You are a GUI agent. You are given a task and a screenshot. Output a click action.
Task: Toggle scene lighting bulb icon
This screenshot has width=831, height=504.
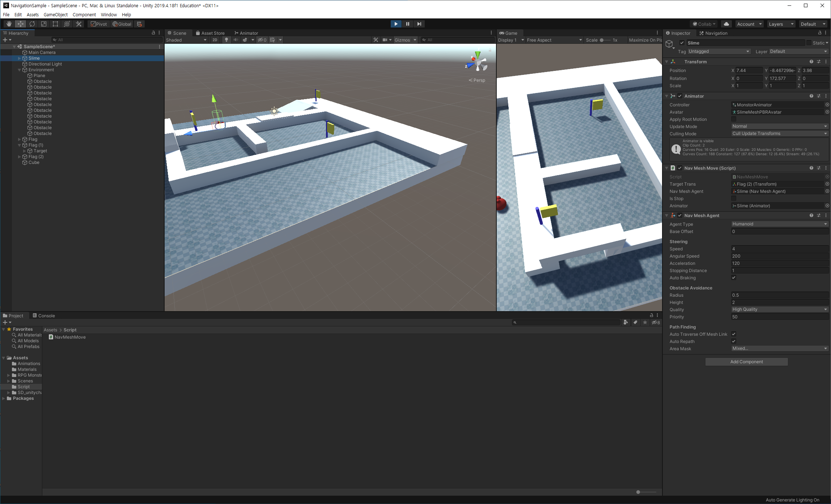pos(226,40)
